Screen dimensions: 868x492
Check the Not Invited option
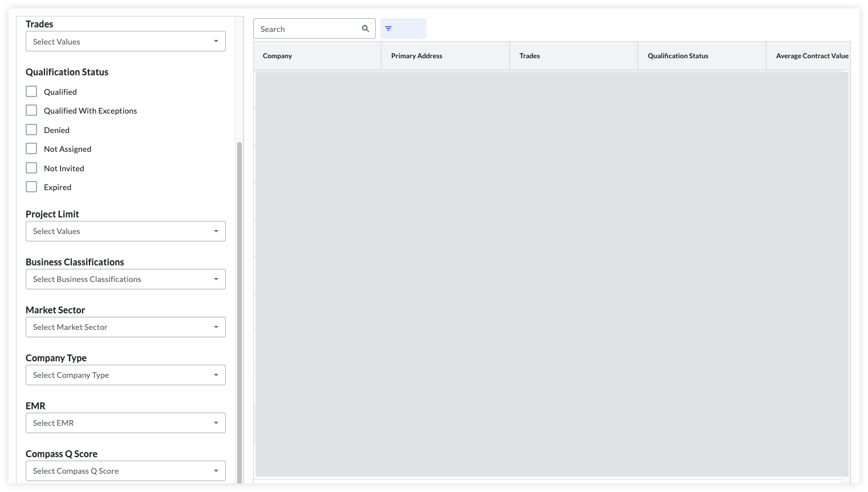tap(31, 168)
